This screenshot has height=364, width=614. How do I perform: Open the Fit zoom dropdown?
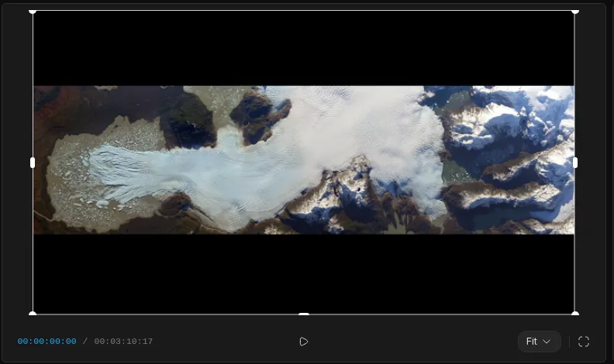540,342
